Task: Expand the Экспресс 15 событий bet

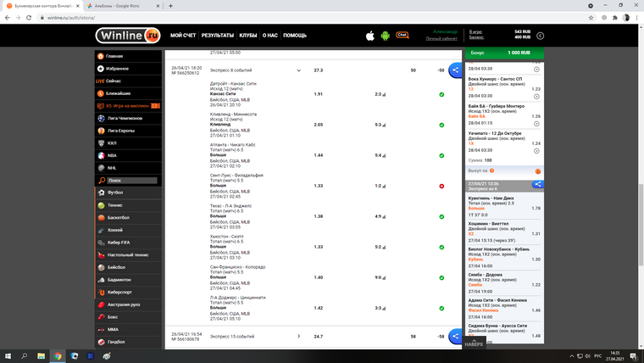Action: click(x=298, y=336)
